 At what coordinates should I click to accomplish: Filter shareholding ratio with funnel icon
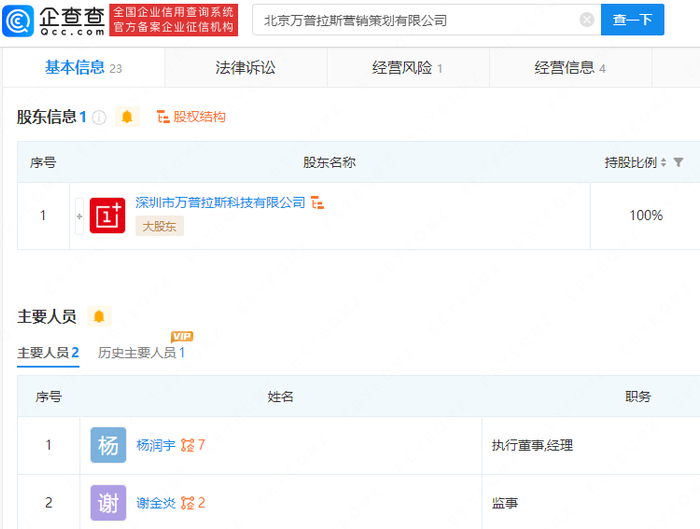(678, 162)
